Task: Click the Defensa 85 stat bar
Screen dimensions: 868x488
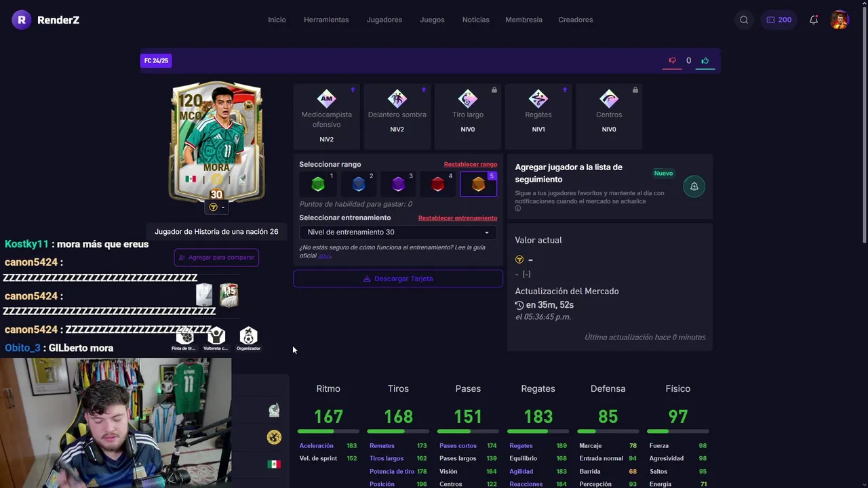Action: point(608,431)
